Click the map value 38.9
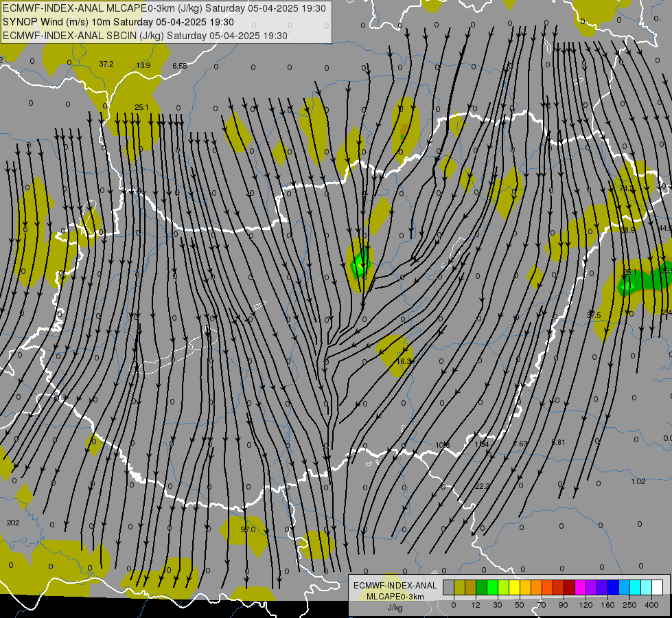The image size is (672, 618). pos(628,230)
